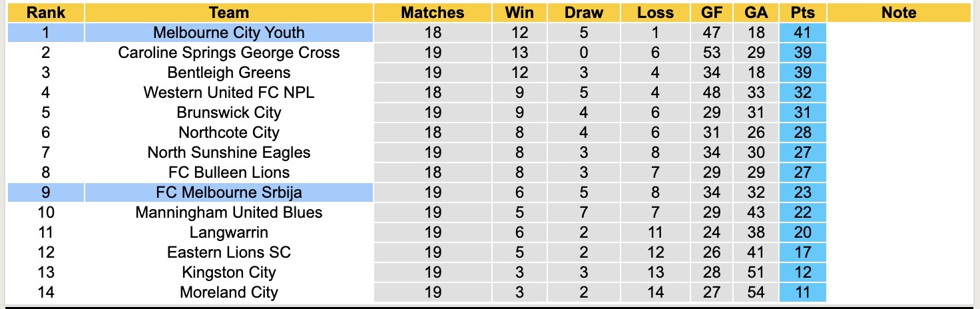Screen dimensions: 980x309
Task: Click the Moreland City team name
Action: [x=228, y=292]
